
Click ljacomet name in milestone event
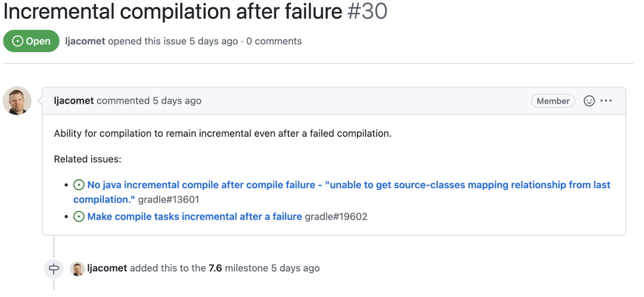[107, 268]
